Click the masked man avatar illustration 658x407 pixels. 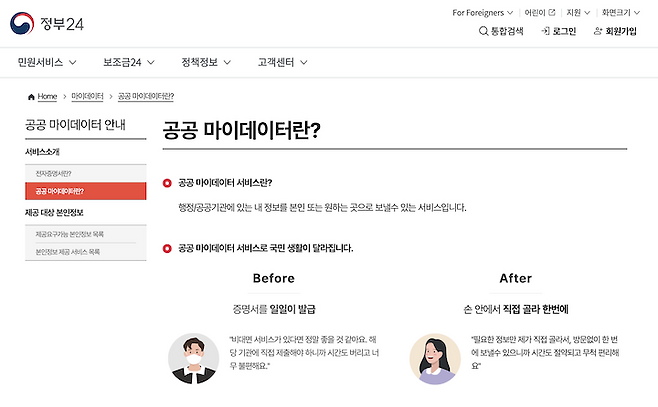pyautogui.click(x=193, y=359)
